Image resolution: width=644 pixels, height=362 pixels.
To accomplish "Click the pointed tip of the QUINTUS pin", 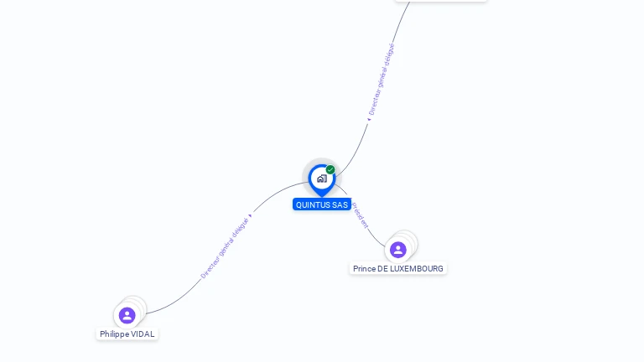I will tap(322, 195).
